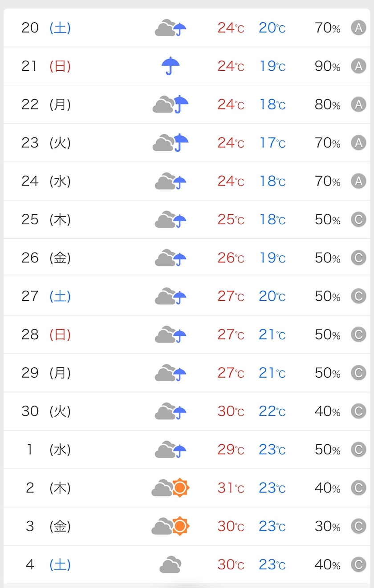Tap the 26℃ high temperature for day 26
The image size is (374, 588).
(x=231, y=258)
